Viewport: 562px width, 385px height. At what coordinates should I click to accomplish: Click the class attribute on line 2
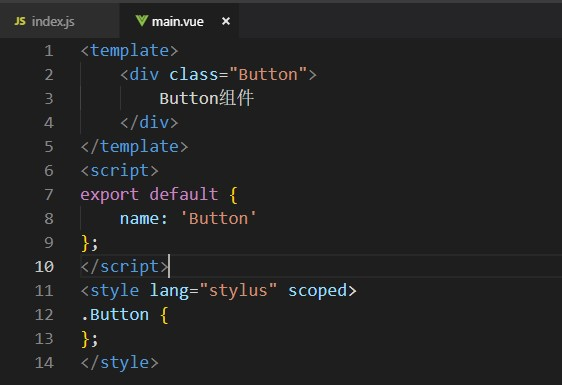tap(194, 75)
